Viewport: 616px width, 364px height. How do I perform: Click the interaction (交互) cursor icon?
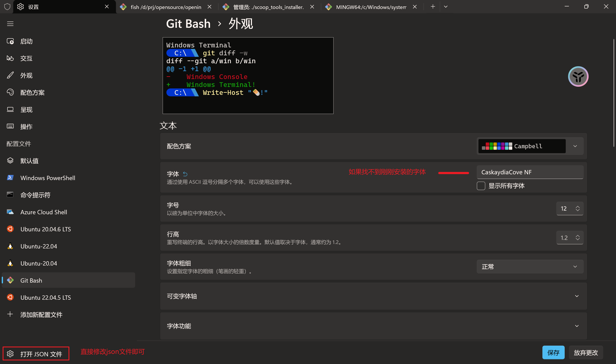pos(10,58)
